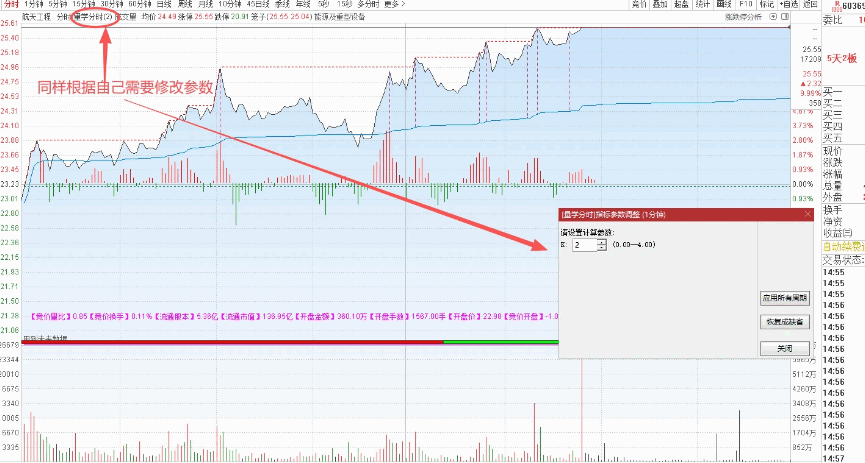Click the 应用所有周期 button

[785, 298]
